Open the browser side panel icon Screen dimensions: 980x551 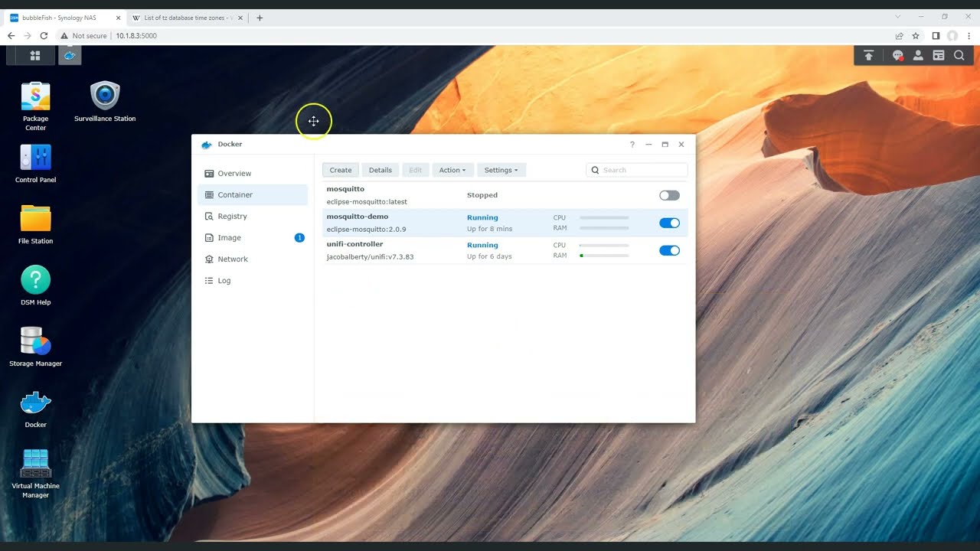pyautogui.click(x=936, y=35)
